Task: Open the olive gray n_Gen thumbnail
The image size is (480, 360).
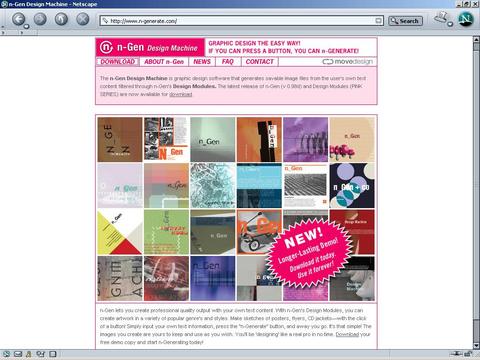Action: 213,232
